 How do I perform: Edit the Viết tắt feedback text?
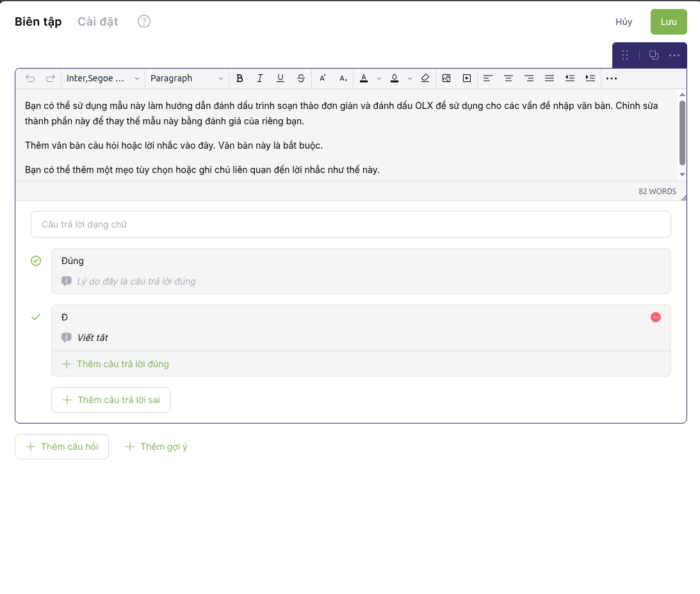[x=93, y=338]
